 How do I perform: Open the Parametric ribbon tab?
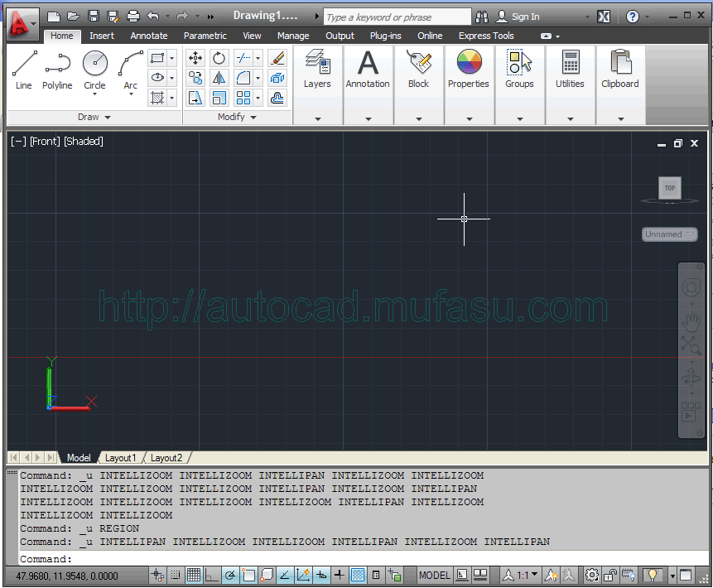tap(205, 36)
